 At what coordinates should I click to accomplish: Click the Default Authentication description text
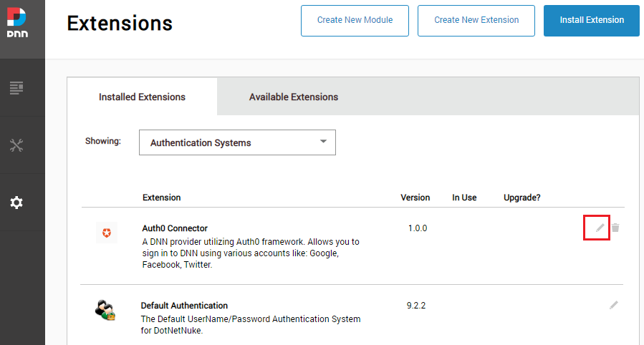(x=251, y=324)
